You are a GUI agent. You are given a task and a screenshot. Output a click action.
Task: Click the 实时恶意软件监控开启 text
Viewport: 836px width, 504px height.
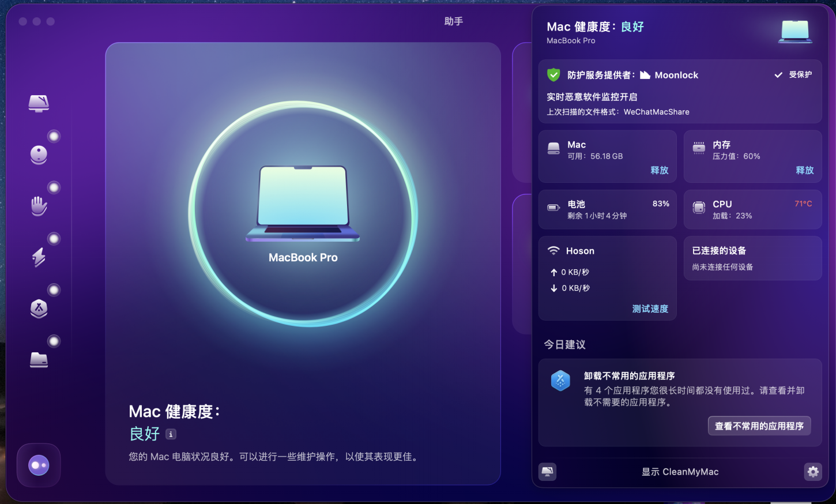[x=592, y=97]
